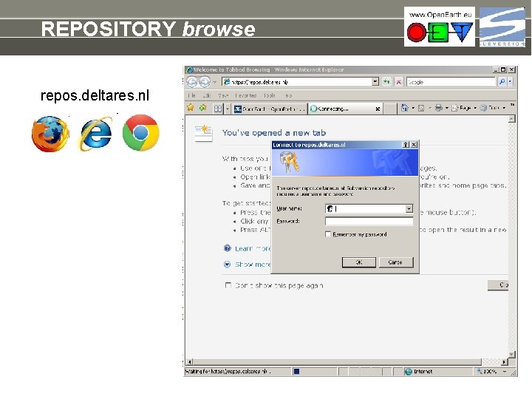This screenshot has width=532, height=399.
Task: Click the Learn more help icon
Action: [x=228, y=248]
